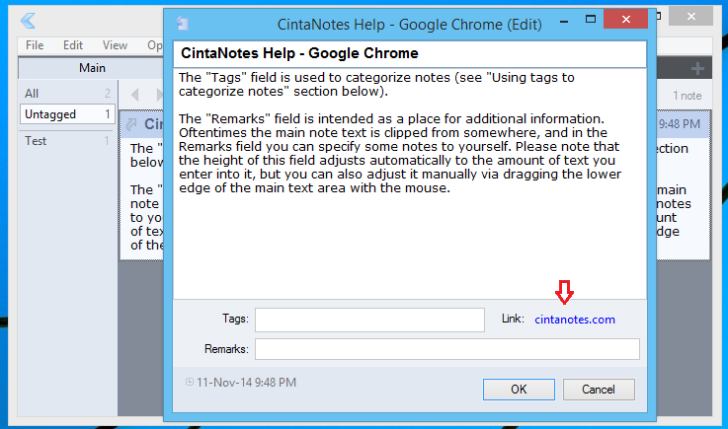Click the plus icon to add a section
The width and height of the screenshot is (728, 429).
point(697,68)
